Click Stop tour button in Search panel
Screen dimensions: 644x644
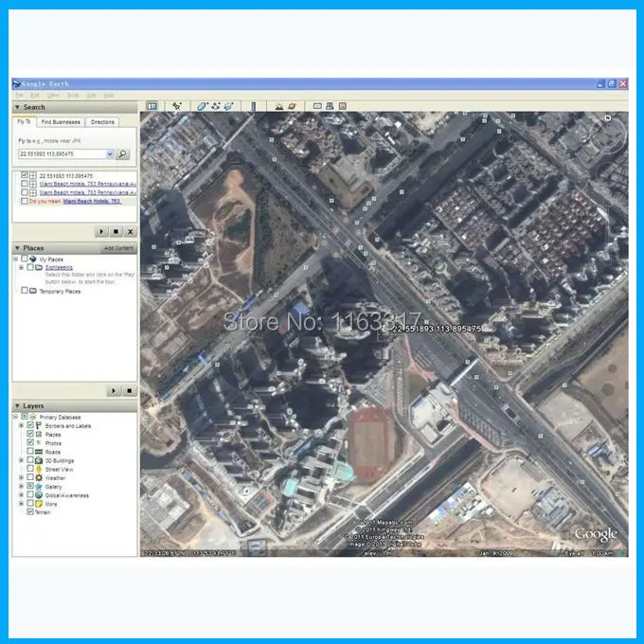pos(116,232)
